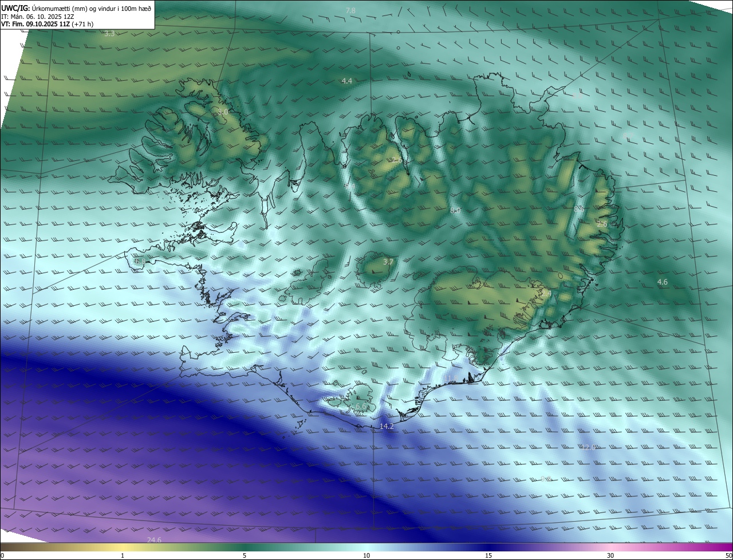This screenshot has height=560, width=733.
Task: Click the 3.3 value label on the map
Action: (x=109, y=34)
